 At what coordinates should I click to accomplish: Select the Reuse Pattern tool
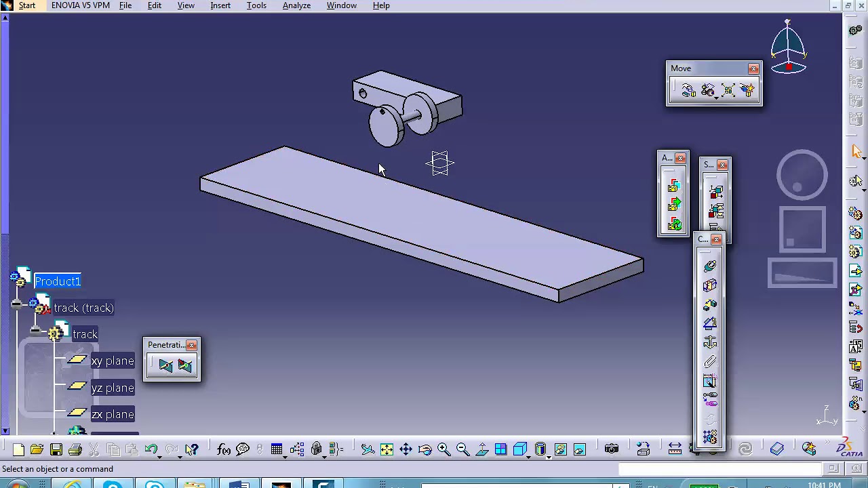710,438
